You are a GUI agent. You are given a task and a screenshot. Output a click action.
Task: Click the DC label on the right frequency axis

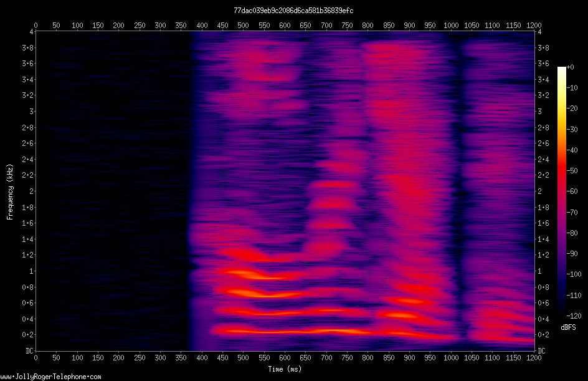click(x=541, y=351)
